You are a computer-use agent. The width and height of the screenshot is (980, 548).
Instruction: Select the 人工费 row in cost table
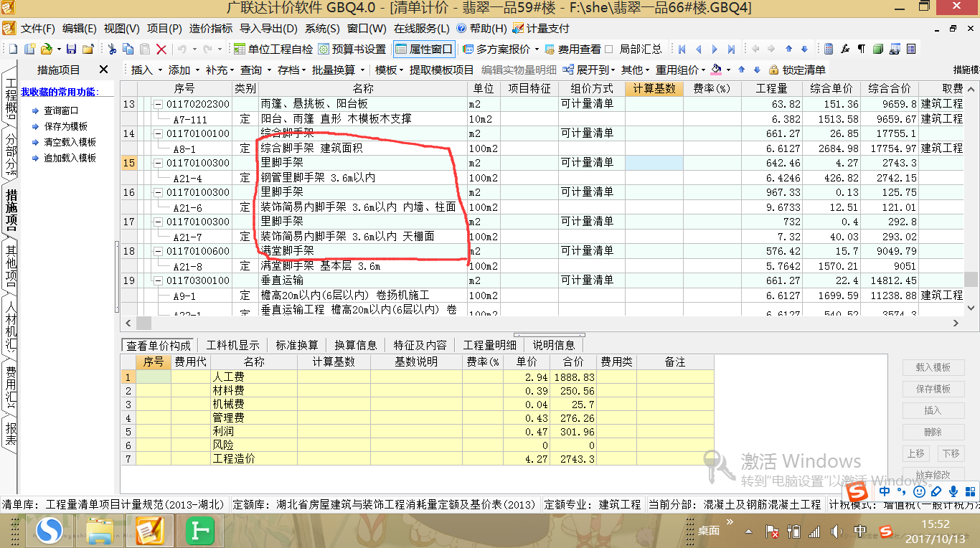coord(417,377)
